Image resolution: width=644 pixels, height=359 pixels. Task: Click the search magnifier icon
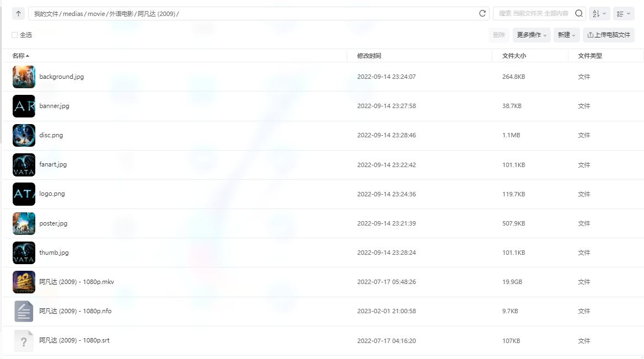(x=579, y=14)
